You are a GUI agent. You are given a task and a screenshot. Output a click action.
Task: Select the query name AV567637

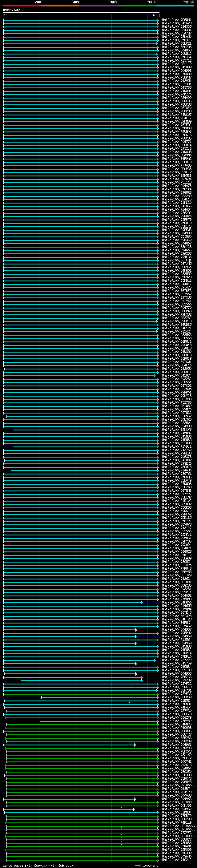click(x=11, y=10)
